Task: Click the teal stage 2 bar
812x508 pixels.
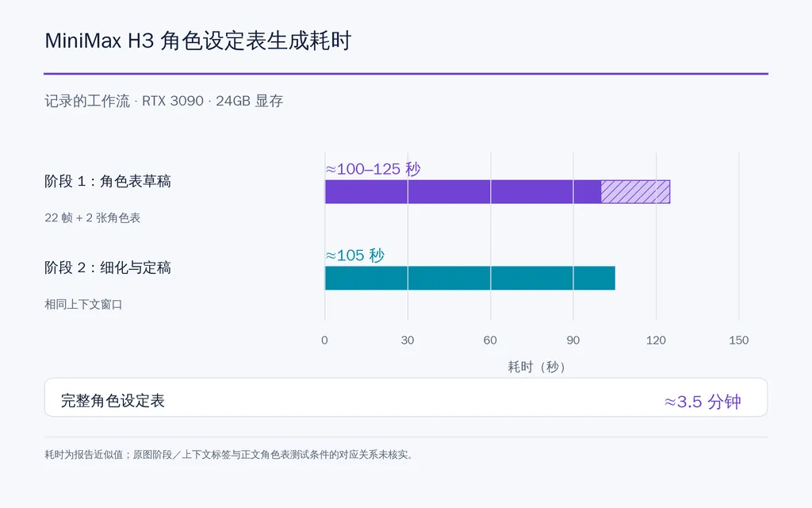Action: coord(470,278)
